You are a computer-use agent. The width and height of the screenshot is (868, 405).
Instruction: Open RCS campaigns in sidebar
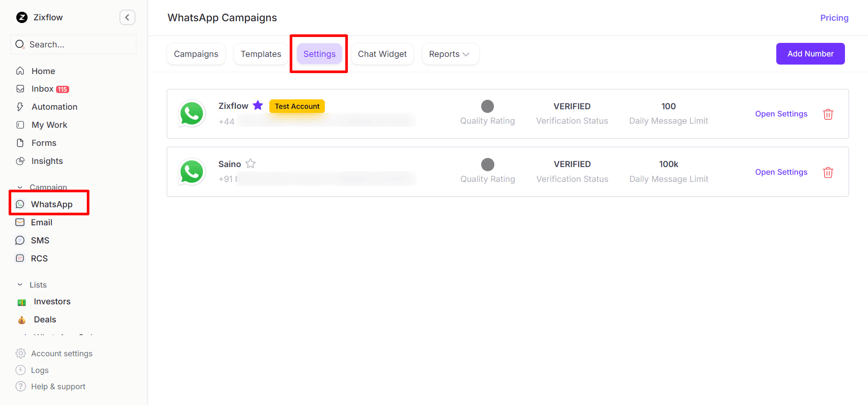39,259
